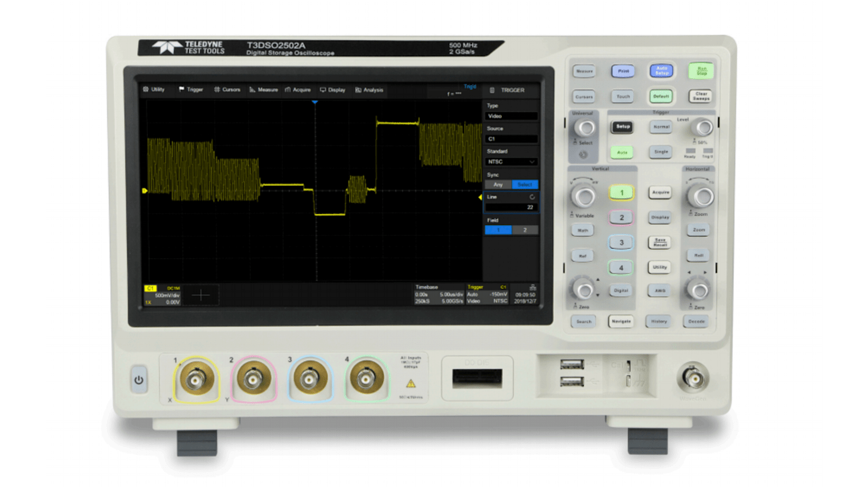Screen dimensions: 868x488
Task: Push the Clear Sweeps button
Action: (701, 97)
